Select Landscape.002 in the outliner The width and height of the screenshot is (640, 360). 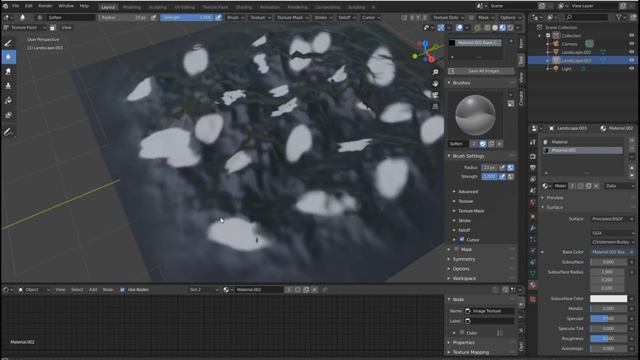576,52
